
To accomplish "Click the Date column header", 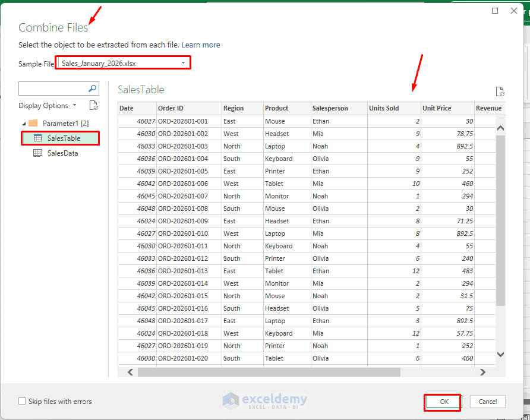I will click(137, 108).
